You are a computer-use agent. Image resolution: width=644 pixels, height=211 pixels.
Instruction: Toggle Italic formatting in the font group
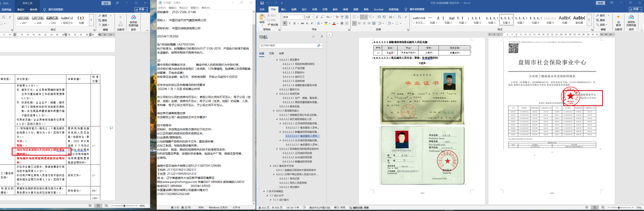coord(290,23)
